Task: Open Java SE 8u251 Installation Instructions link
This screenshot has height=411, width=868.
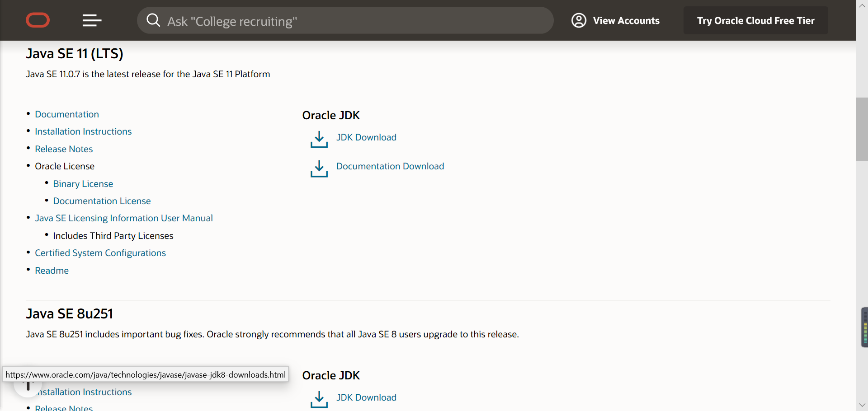Action: tap(84, 392)
